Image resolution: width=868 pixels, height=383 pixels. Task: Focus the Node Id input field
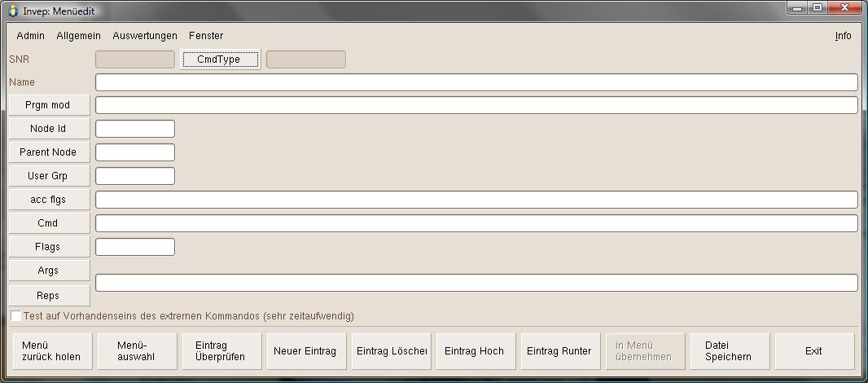coord(135,129)
